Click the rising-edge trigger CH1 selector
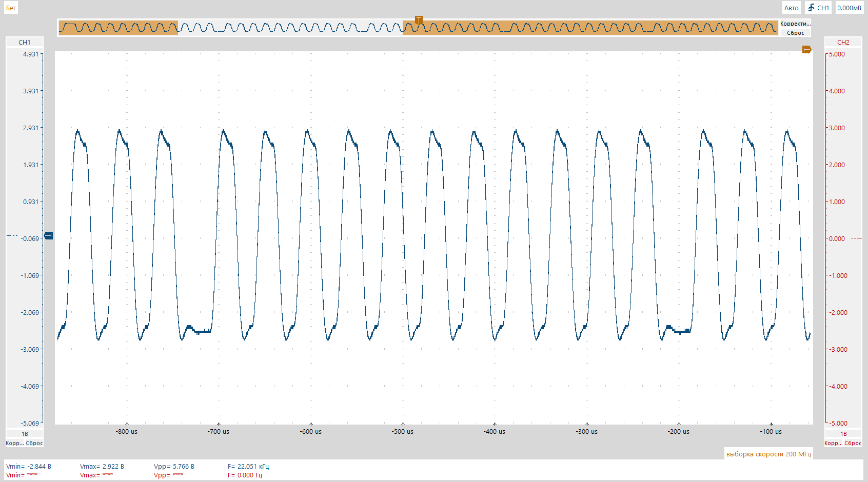Viewport: 868px width, 482px height. (818, 8)
